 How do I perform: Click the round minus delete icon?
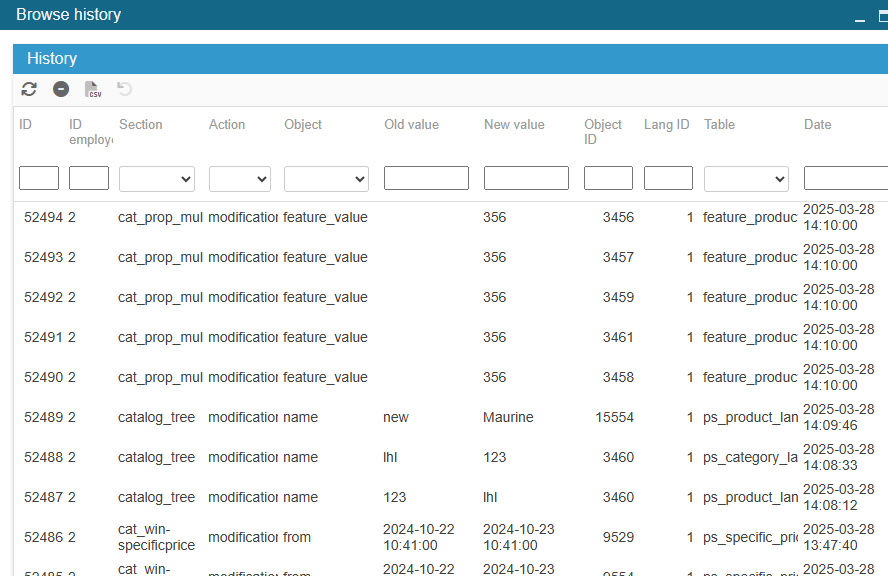pos(61,89)
